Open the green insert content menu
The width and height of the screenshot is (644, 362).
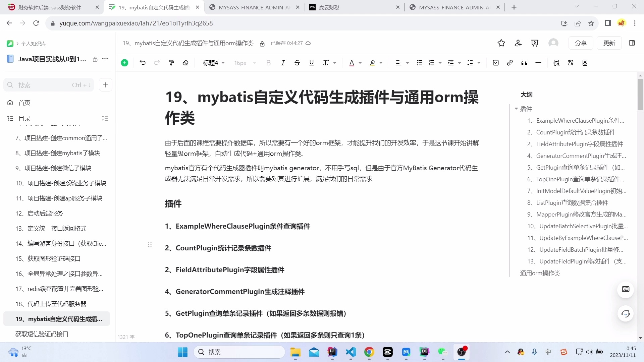point(124,63)
